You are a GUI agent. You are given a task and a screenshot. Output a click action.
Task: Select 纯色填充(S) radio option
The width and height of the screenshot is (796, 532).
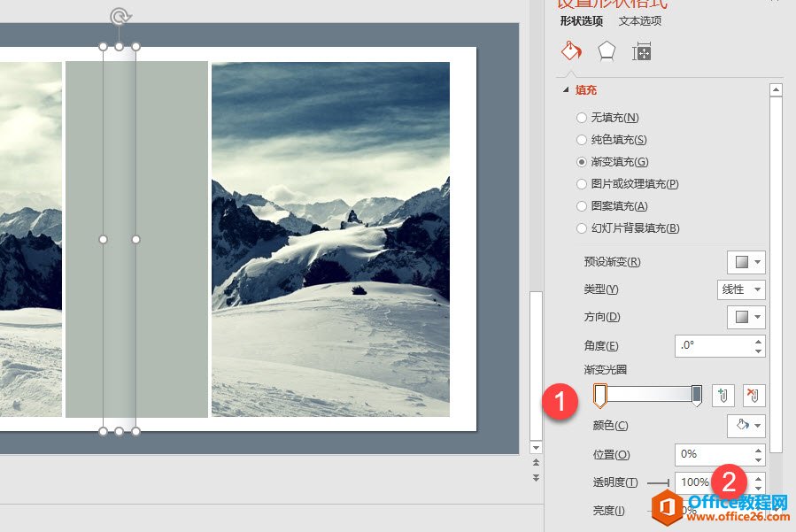click(x=581, y=140)
